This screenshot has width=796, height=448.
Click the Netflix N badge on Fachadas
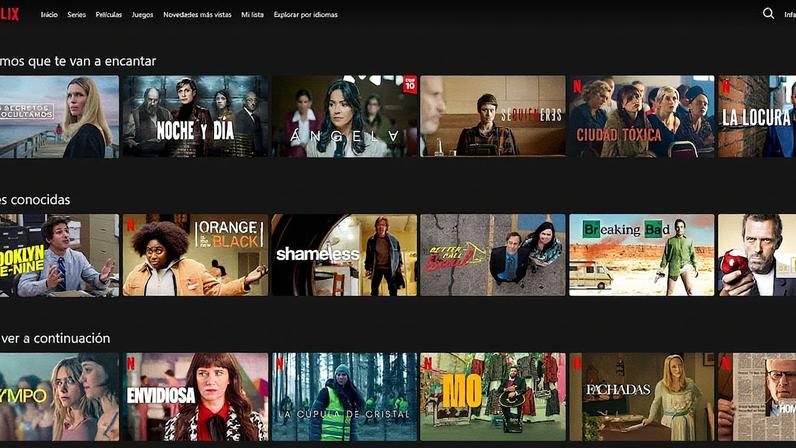point(577,364)
